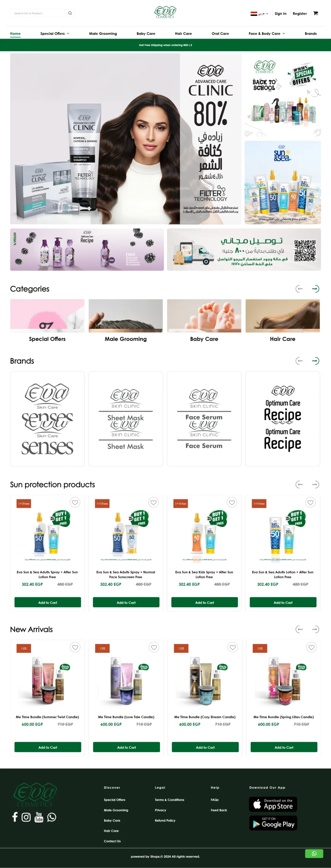Toggle wishlist heart on Summer Twist Candle bundle

pos(75,647)
